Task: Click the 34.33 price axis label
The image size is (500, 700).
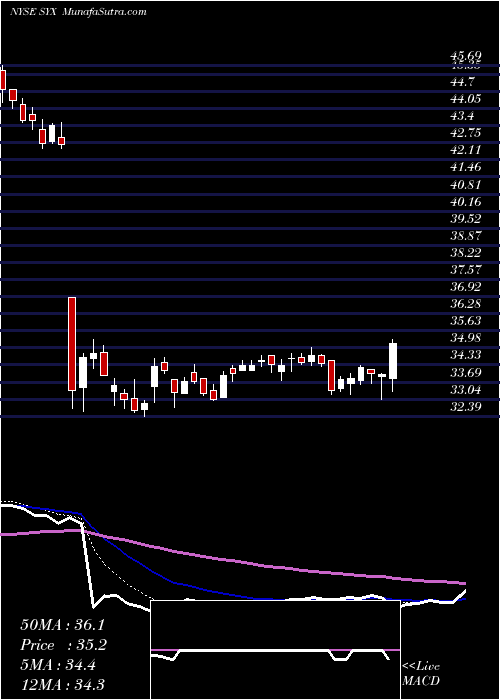Action: [466, 355]
